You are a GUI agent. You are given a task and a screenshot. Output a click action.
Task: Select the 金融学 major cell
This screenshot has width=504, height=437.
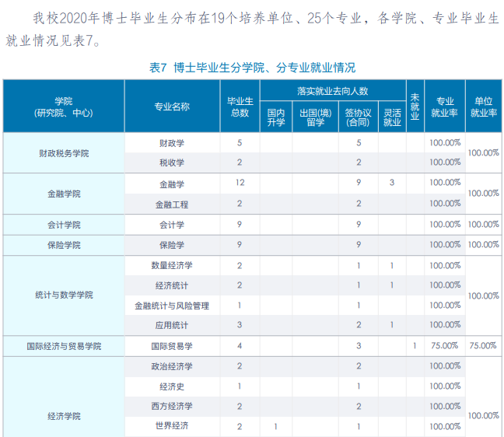[x=172, y=184]
